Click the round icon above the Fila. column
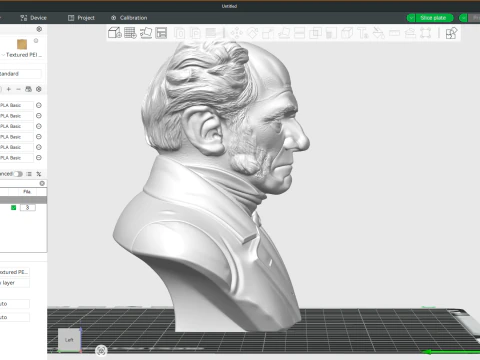The height and width of the screenshot is (360, 480). (42, 183)
